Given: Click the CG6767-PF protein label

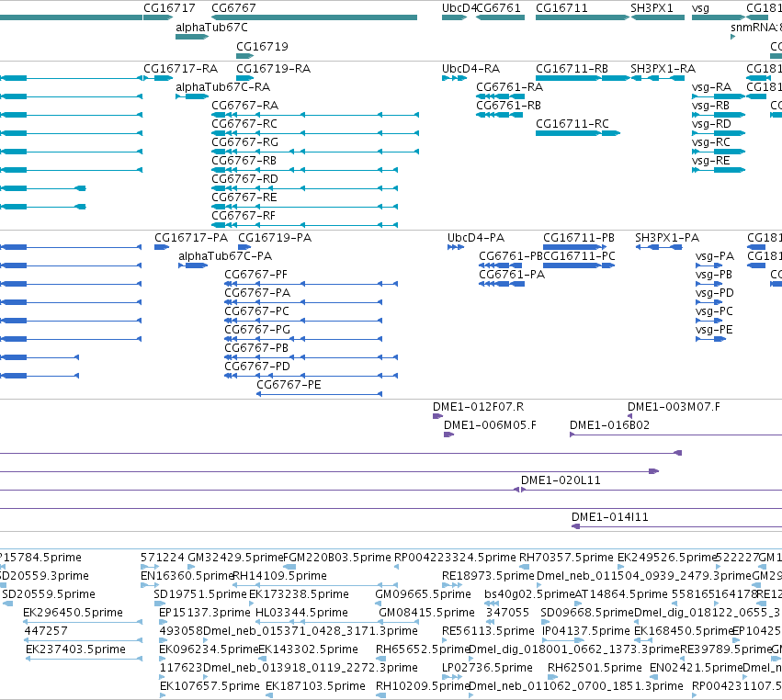Looking at the screenshot, I should (x=255, y=275).
